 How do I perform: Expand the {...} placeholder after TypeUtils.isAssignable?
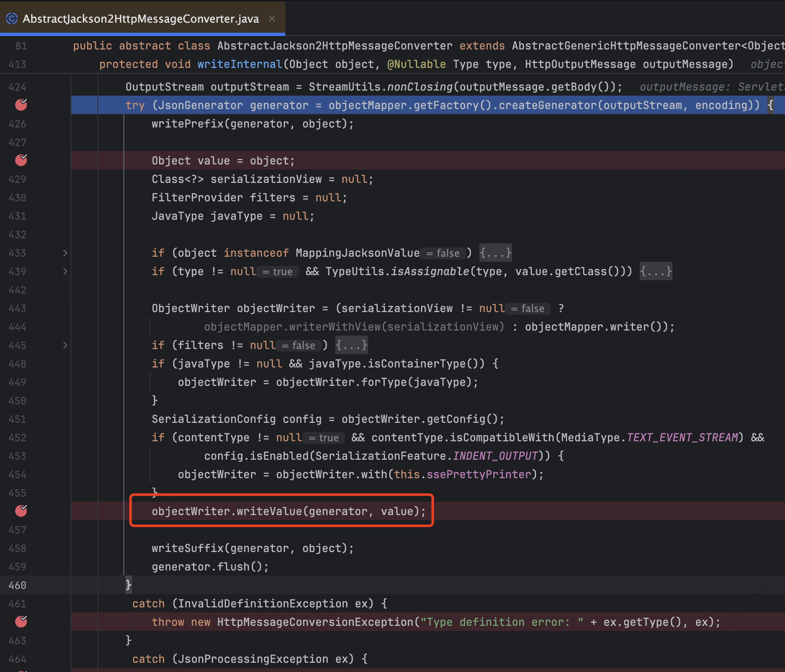656,271
